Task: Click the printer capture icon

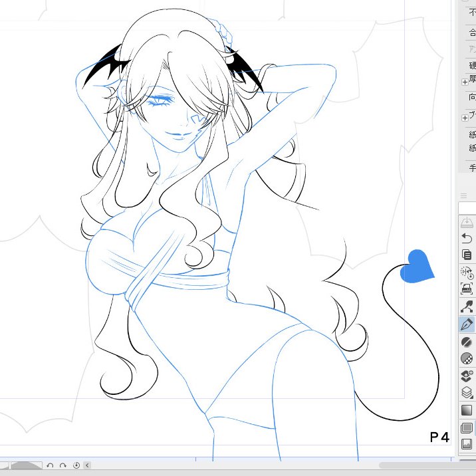Action: coord(467,289)
